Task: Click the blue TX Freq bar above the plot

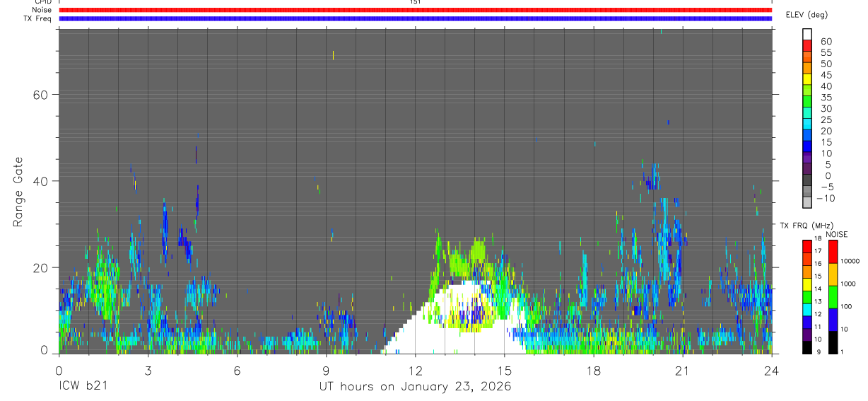Action: pyautogui.click(x=415, y=18)
